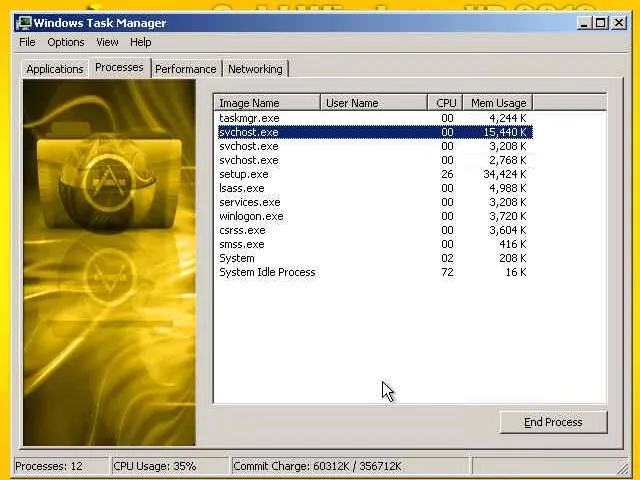Maximize the Task Manager window

point(601,23)
